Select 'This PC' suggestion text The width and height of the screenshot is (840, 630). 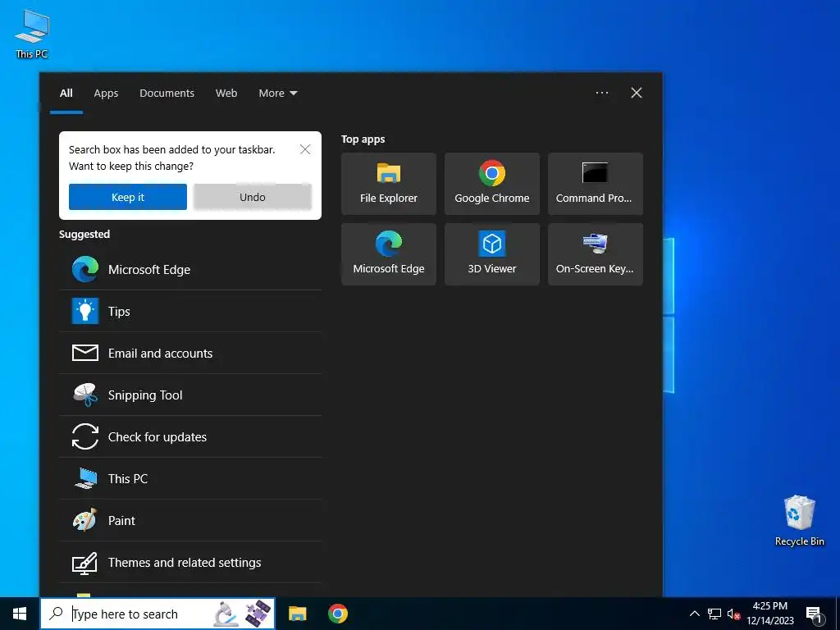point(127,478)
